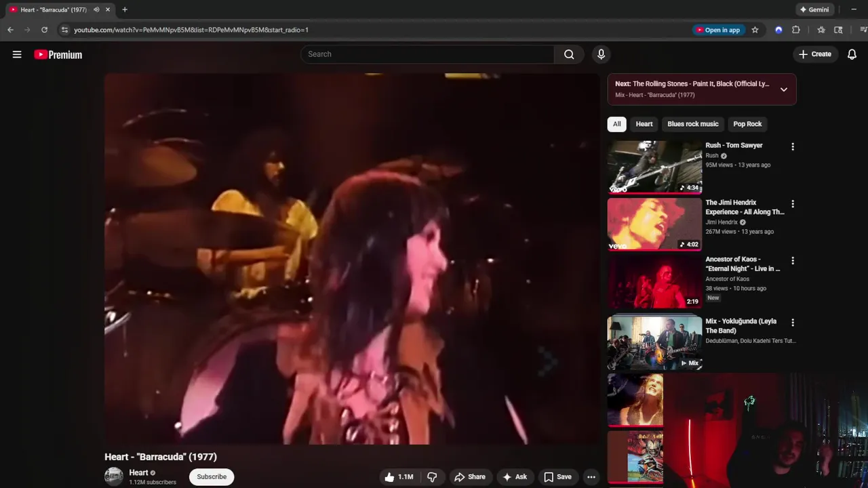Image resolution: width=868 pixels, height=488 pixels.
Task: Dislike the Barracuda video
Action: [x=432, y=476]
